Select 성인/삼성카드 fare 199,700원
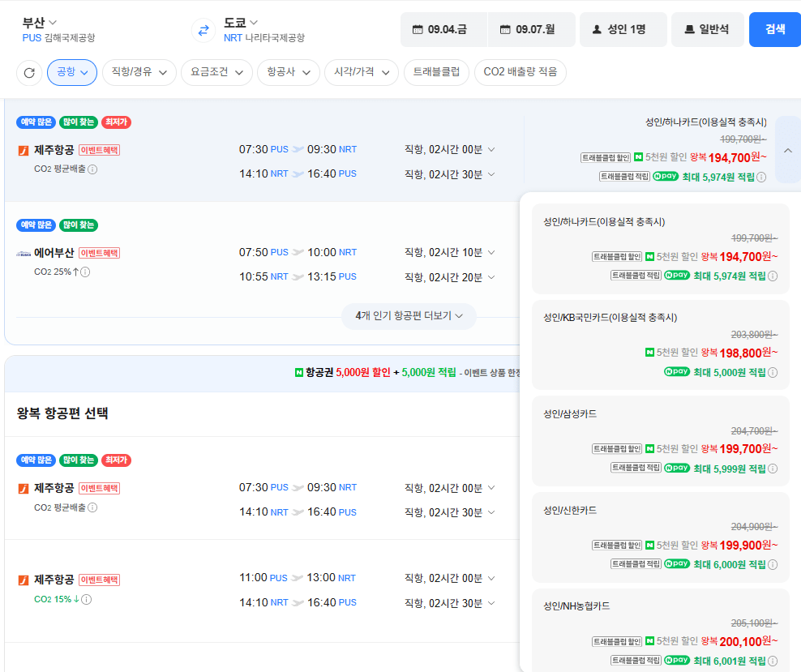This screenshot has height=672, width=801. (661, 441)
